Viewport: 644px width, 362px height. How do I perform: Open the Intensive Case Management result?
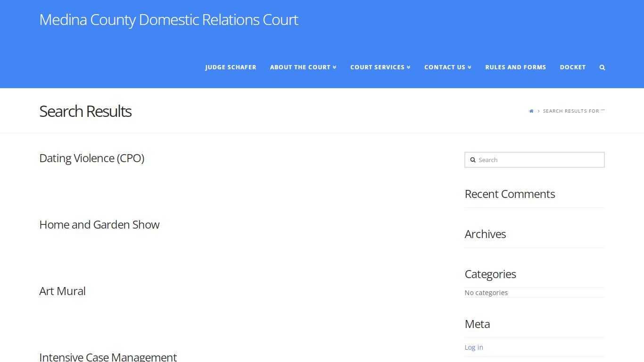(x=108, y=357)
